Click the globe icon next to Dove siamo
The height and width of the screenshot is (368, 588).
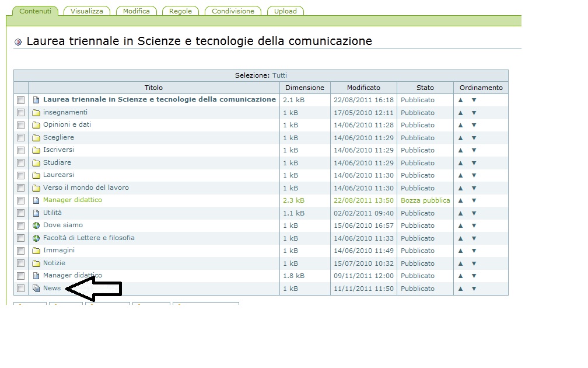(x=36, y=225)
